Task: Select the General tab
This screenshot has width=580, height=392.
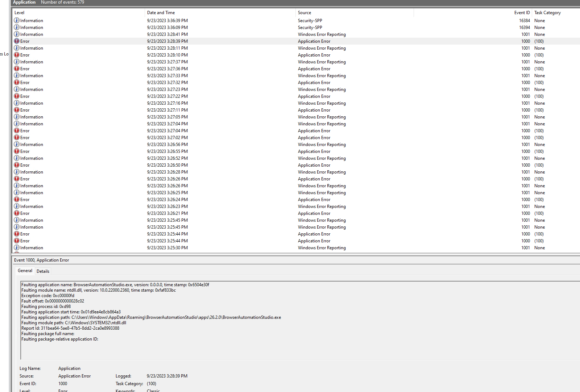Action: [25, 271]
